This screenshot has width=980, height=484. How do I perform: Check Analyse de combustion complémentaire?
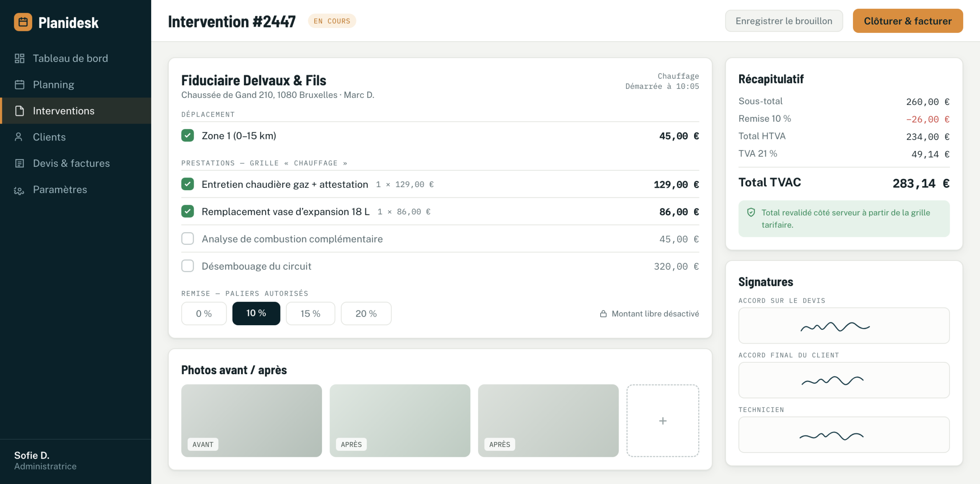[188, 239]
